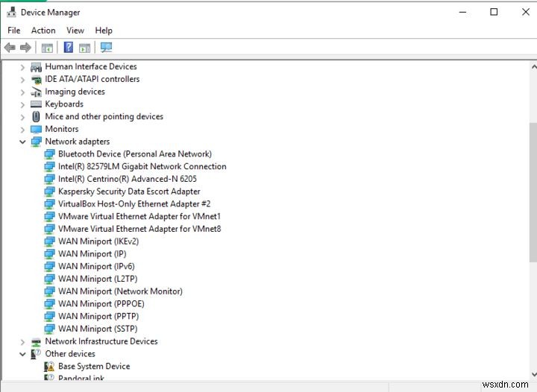Minimize the Device Manager window
Image resolution: width=537 pixels, height=392 pixels.
462,12
